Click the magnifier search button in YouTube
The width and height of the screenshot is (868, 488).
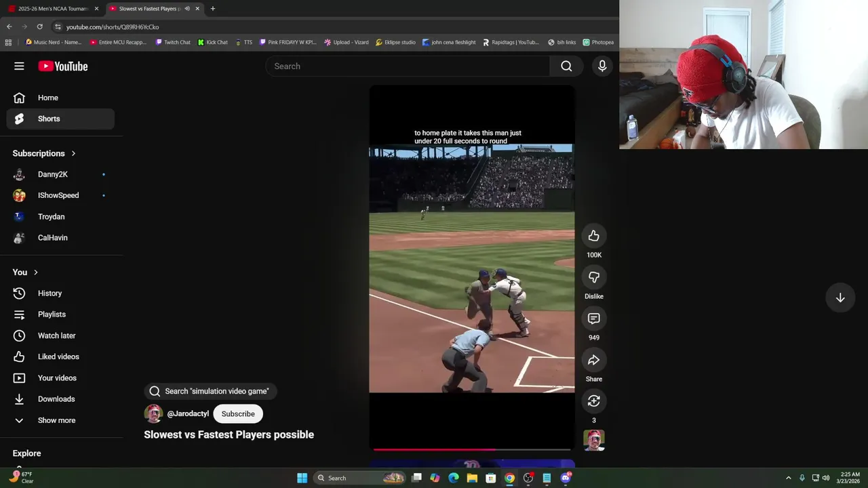(566, 66)
